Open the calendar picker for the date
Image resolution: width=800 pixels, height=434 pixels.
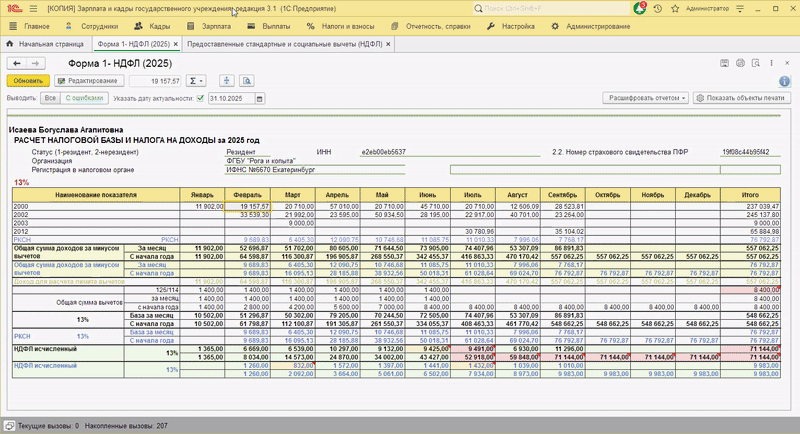click(260, 98)
